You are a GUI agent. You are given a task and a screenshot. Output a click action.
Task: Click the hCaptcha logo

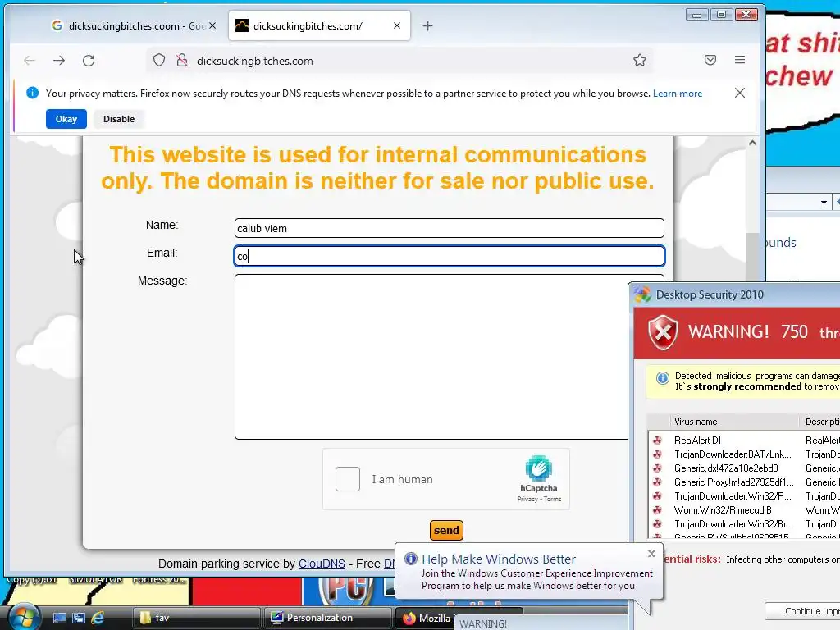pyautogui.click(x=538, y=468)
